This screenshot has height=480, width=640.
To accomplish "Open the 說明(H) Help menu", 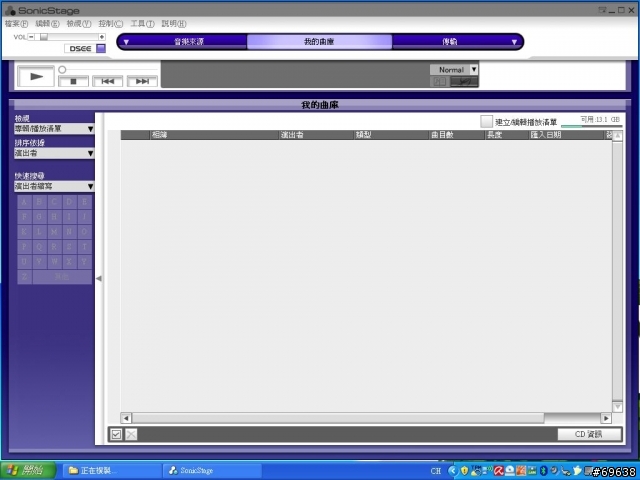I will coord(174,24).
